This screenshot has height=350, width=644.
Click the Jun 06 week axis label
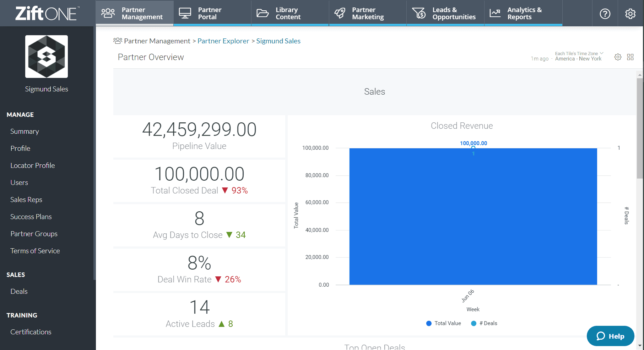467,296
